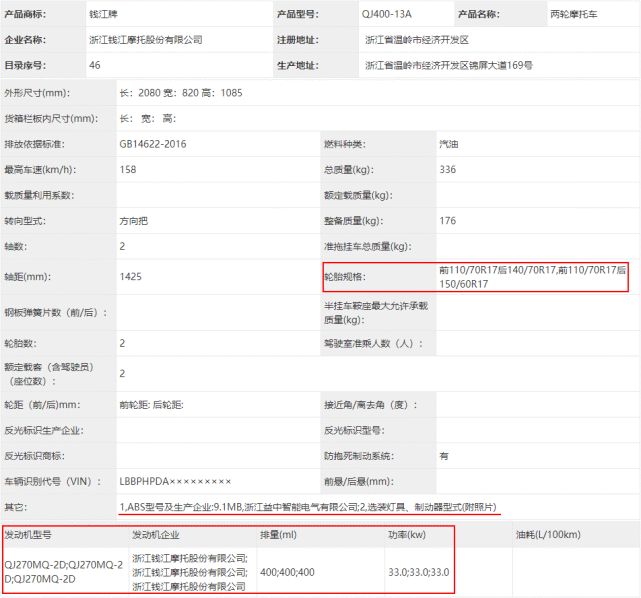Image resolution: width=641 pixels, height=598 pixels.
Task: Click the dimensions value 长:2080 宽:820 高:1085
Action: point(181,93)
